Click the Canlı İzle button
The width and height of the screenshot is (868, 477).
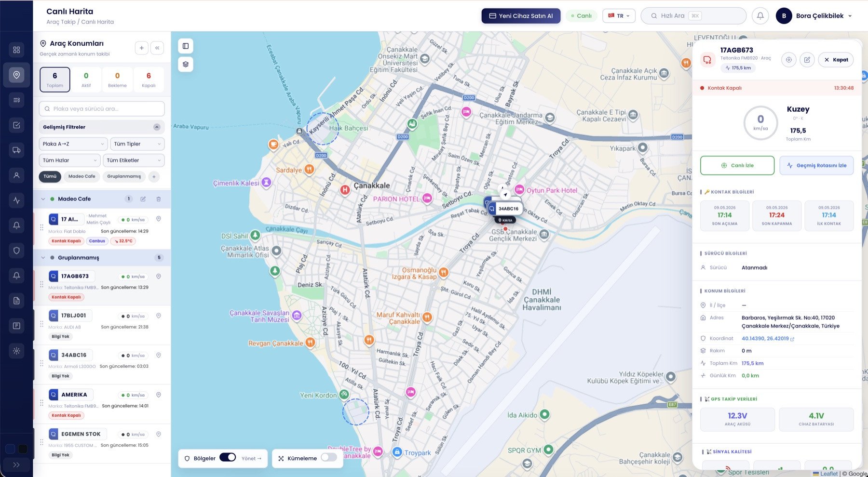click(737, 165)
